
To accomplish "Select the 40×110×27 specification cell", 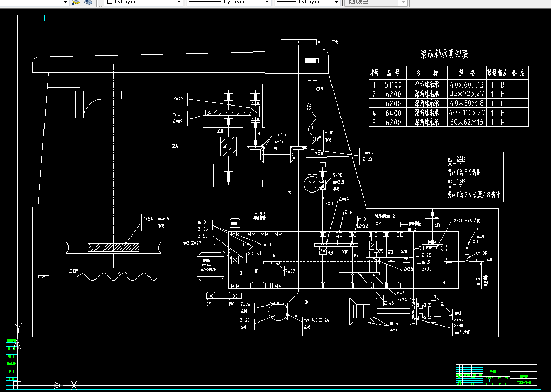I will pos(467,113).
